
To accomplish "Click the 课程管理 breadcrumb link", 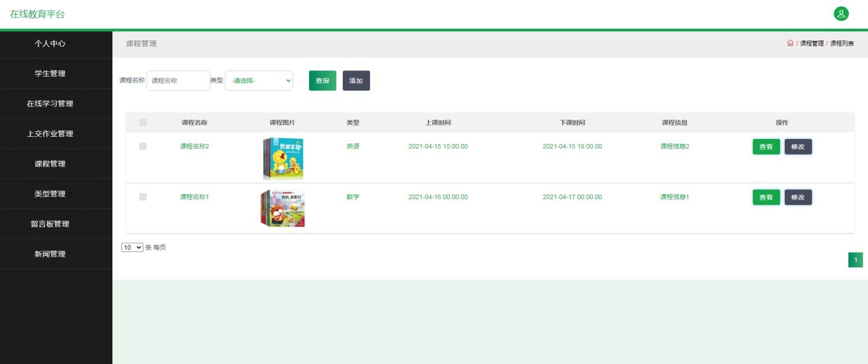I will [x=812, y=43].
